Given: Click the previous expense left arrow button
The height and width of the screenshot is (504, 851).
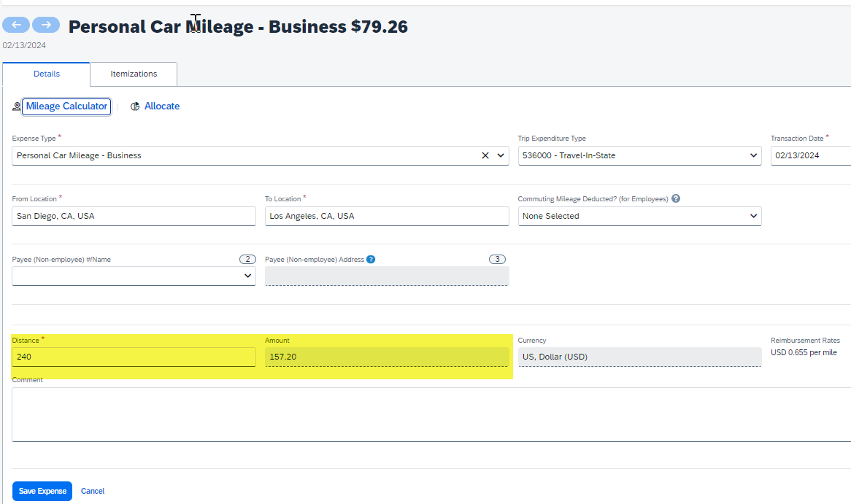Looking at the screenshot, I should tap(15, 25).
